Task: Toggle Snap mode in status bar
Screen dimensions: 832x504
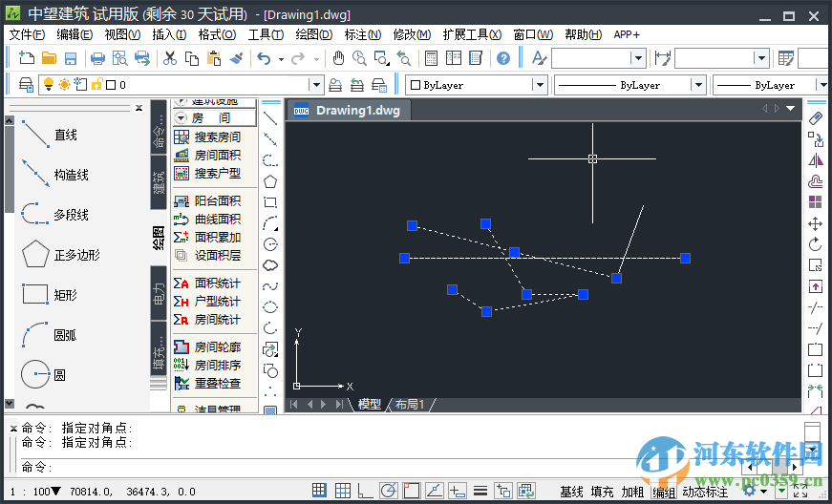Action: tap(319, 491)
